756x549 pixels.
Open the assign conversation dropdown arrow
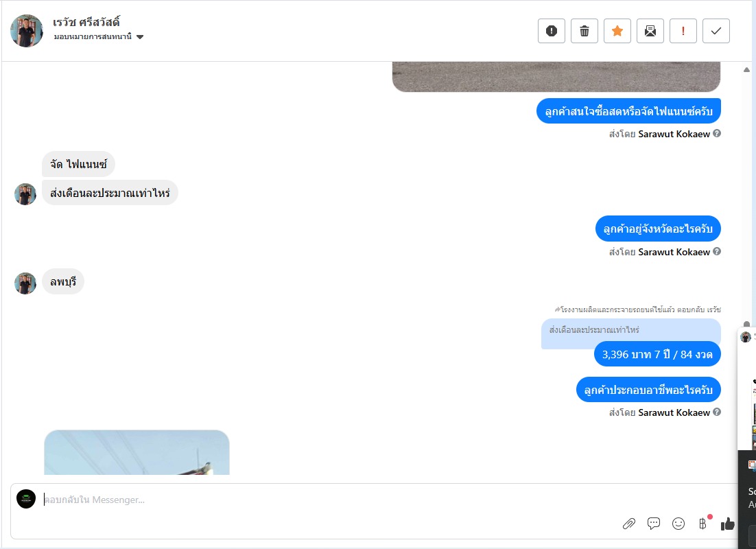pyautogui.click(x=140, y=37)
